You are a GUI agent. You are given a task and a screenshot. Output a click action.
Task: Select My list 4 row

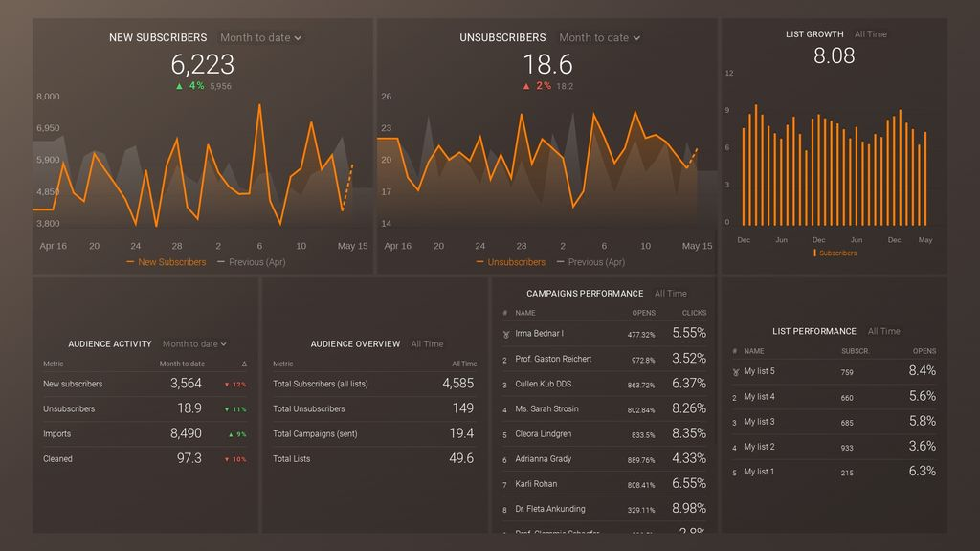coord(834,397)
